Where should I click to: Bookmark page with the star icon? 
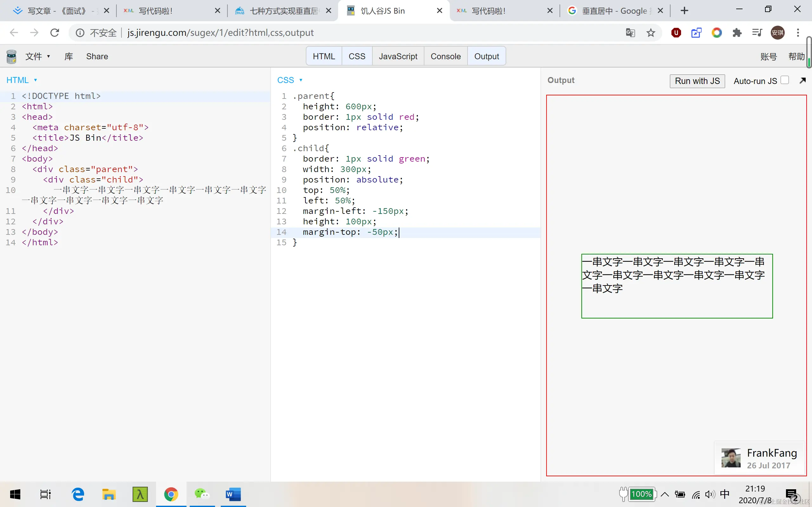click(x=651, y=33)
